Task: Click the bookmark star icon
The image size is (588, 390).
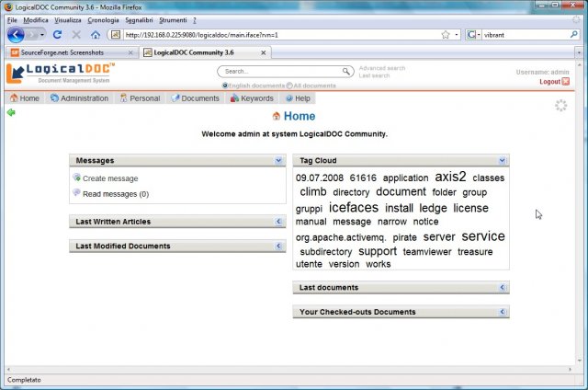Action: [445, 35]
